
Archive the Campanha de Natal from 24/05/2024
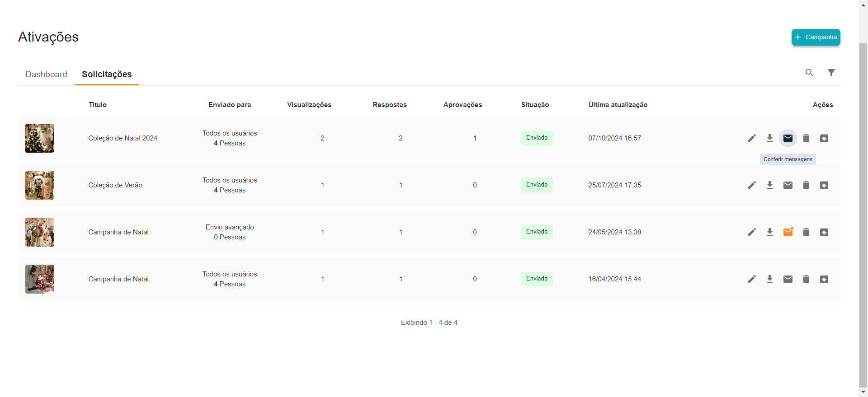point(824,232)
